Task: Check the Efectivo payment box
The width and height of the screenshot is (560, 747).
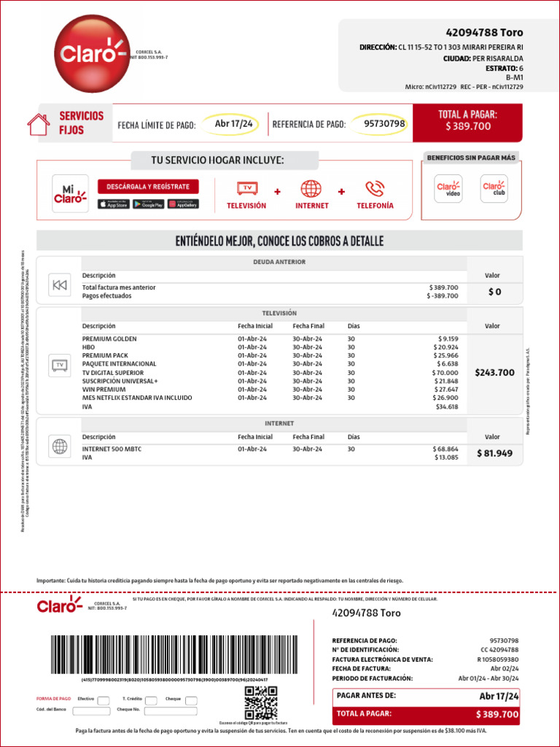Action: tap(104, 700)
